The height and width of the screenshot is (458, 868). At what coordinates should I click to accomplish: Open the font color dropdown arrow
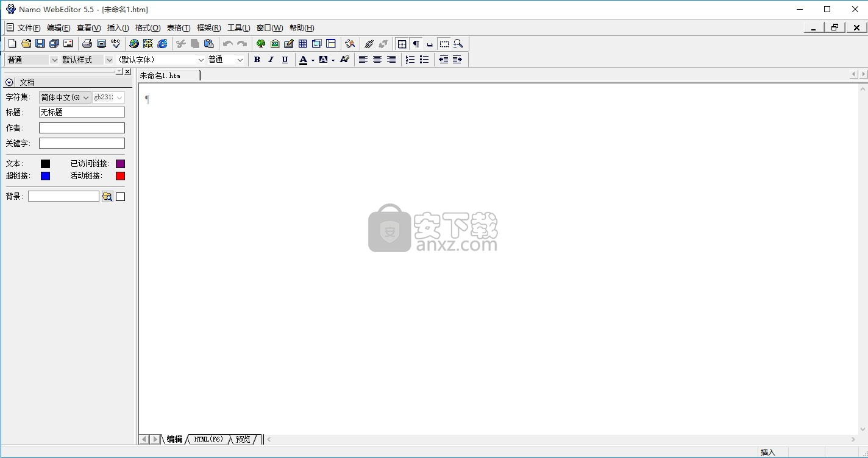pyautogui.click(x=313, y=60)
